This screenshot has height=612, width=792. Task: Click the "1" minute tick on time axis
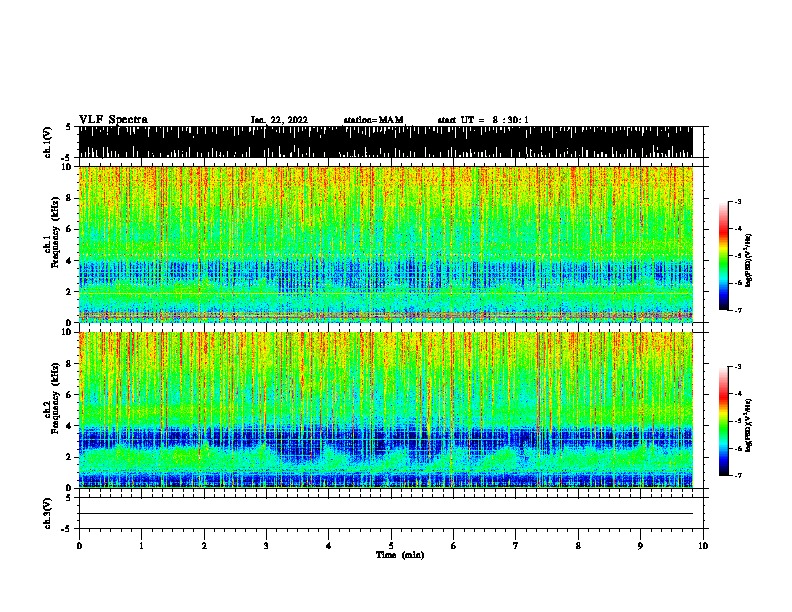[x=141, y=546]
